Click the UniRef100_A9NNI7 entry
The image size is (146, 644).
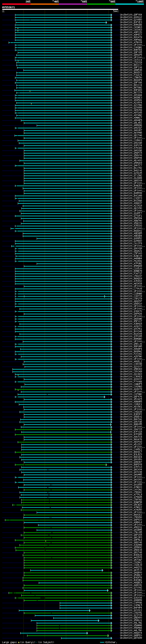pyautogui.click(x=131, y=118)
